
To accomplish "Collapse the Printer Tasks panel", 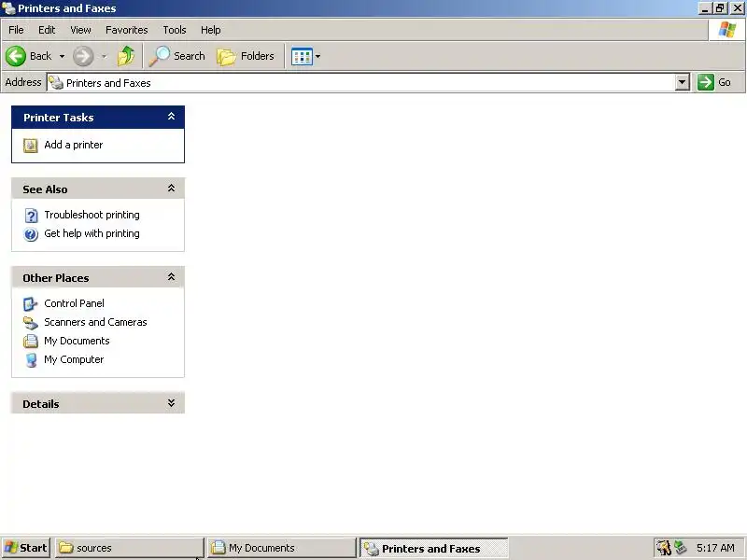I will tap(171, 117).
